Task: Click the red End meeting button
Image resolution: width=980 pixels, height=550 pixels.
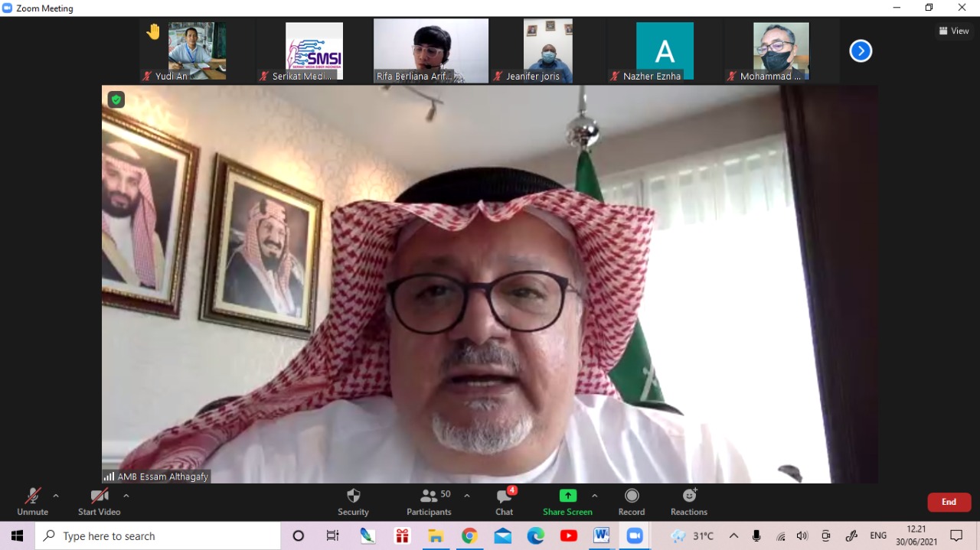Action: (949, 502)
